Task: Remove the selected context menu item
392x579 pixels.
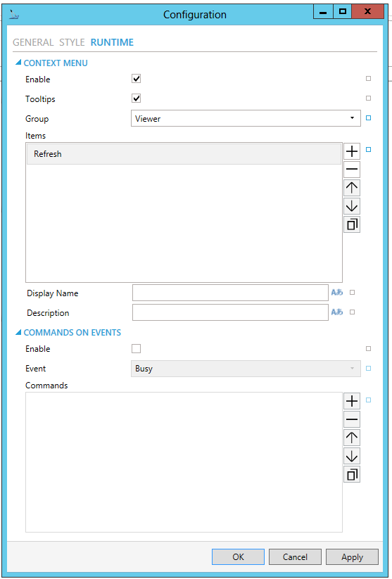Action: (352, 170)
